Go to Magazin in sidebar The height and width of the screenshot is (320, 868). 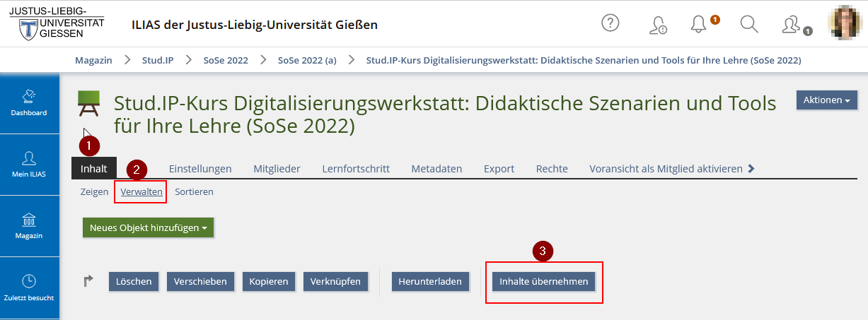[29, 225]
